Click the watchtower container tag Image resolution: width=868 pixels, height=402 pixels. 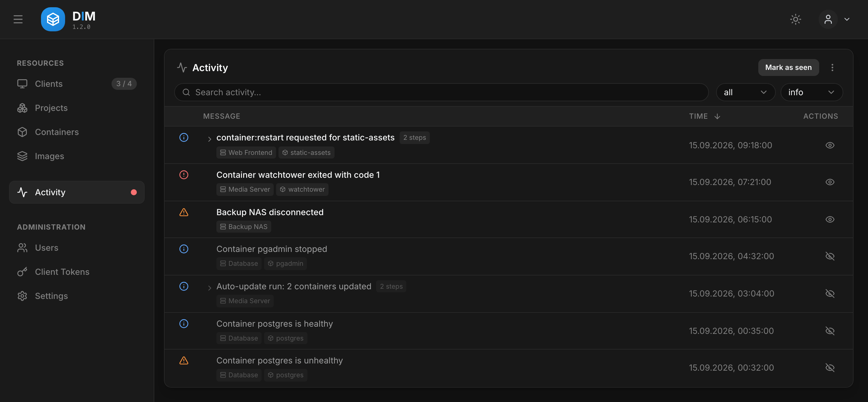(x=302, y=189)
